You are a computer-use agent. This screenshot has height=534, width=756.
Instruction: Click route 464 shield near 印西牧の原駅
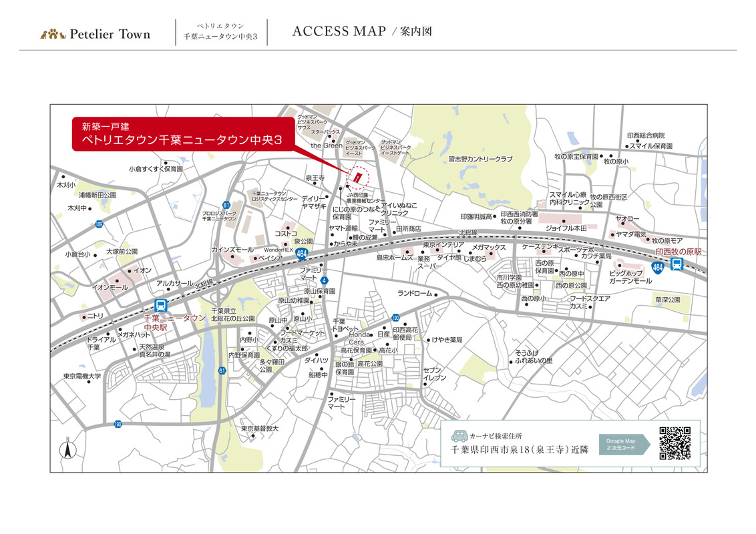tap(658, 268)
